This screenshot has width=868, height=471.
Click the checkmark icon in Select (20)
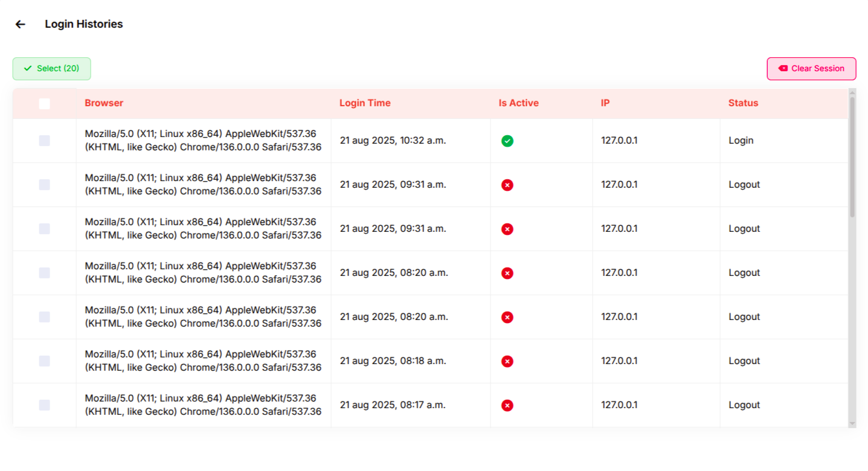pyautogui.click(x=28, y=68)
